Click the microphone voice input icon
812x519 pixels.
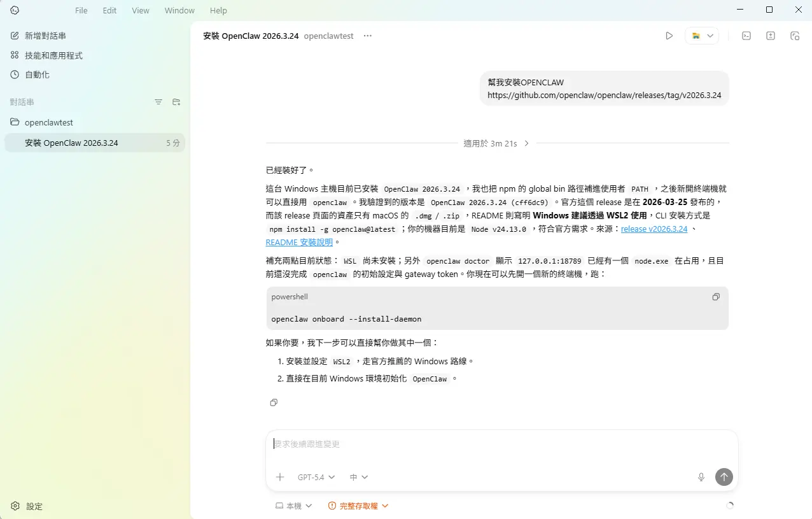701,477
